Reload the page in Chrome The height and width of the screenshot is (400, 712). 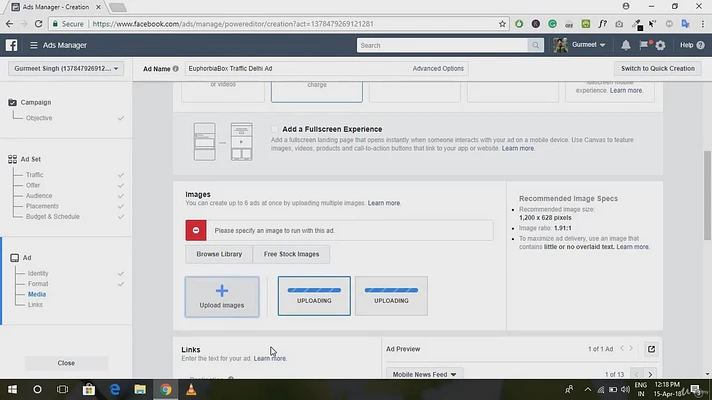[x=39, y=24]
